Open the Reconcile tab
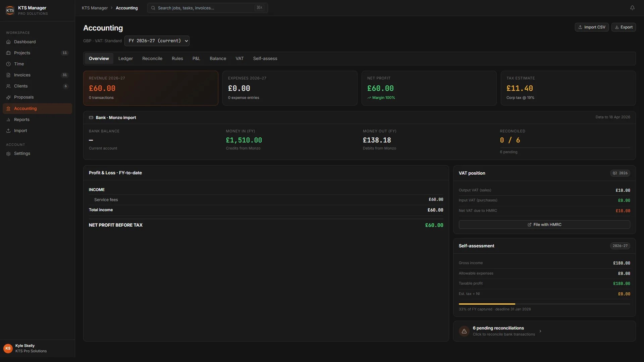644x362 pixels. pos(152,59)
